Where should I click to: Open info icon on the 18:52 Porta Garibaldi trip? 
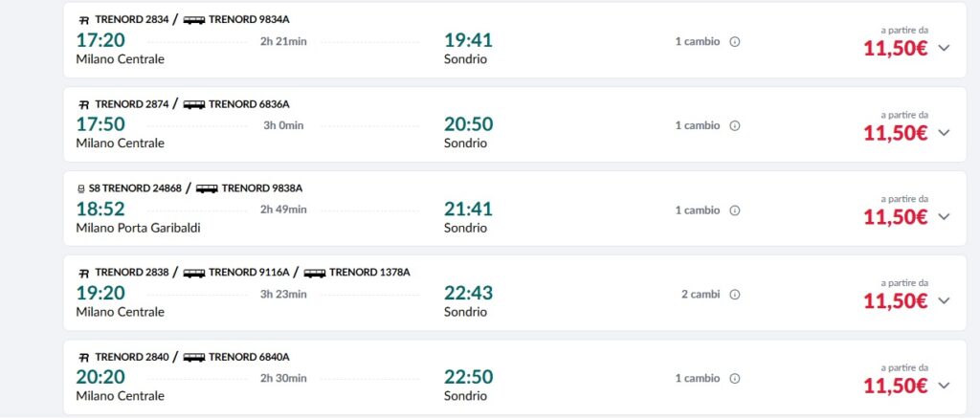[735, 210]
